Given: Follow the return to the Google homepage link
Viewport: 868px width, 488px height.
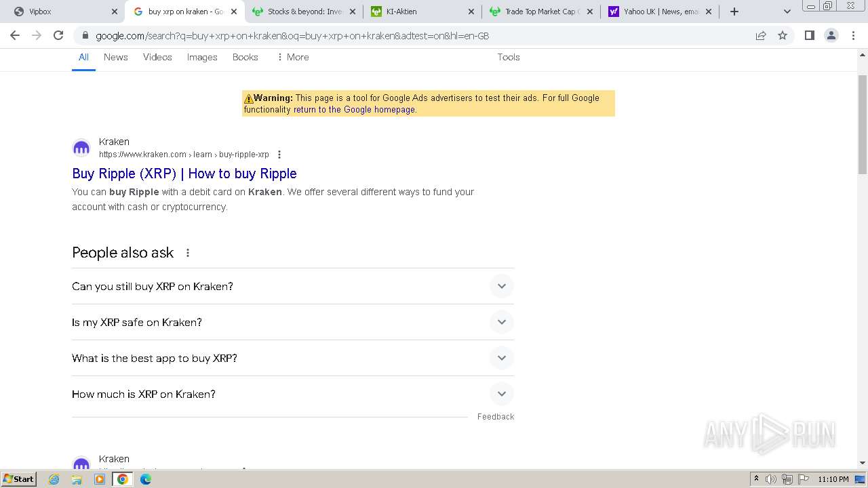Looking at the screenshot, I should 354,109.
